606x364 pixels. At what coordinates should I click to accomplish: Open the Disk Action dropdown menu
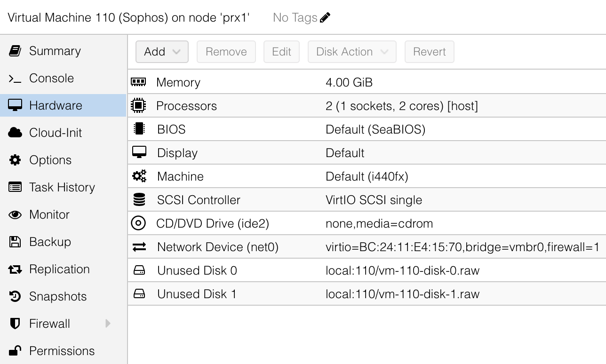click(x=351, y=52)
